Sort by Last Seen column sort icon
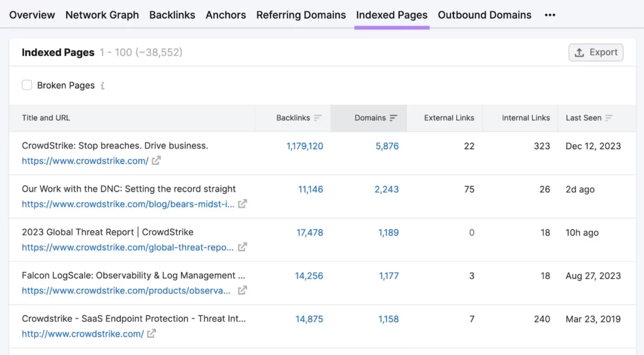The image size is (644, 355). (x=609, y=118)
